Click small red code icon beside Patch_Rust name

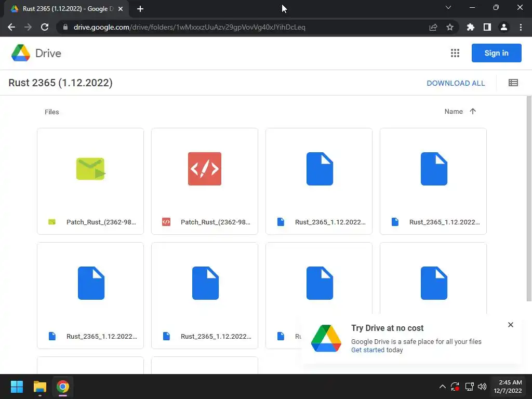pyautogui.click(x=166, y=222)
